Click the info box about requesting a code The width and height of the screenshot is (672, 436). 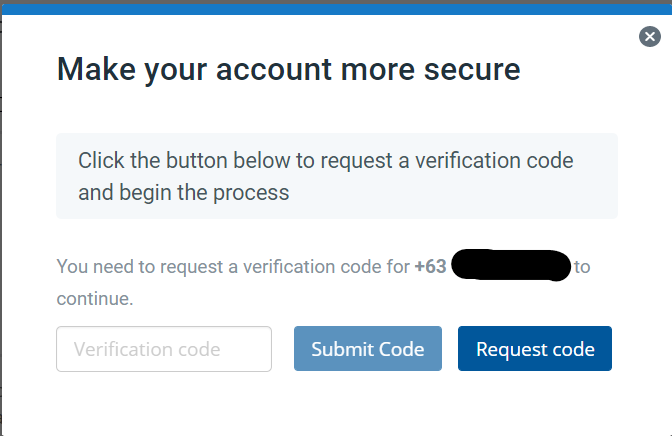(337, 176)
